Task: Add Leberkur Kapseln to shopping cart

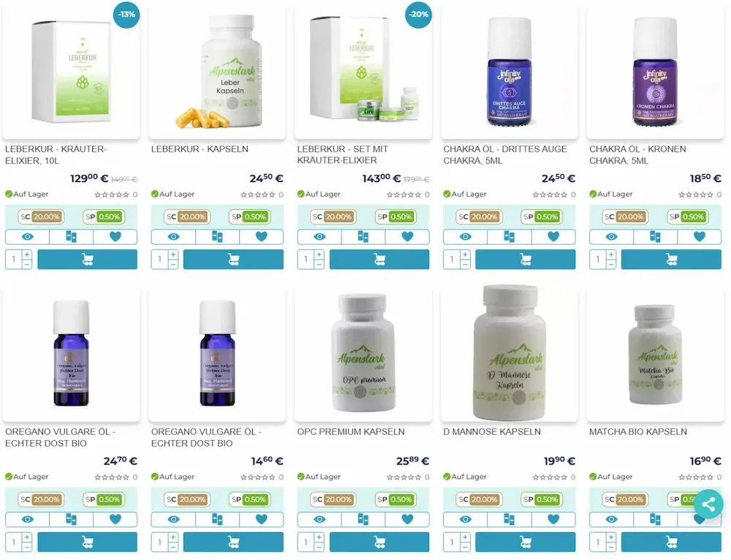Action: tap(233, 260)
